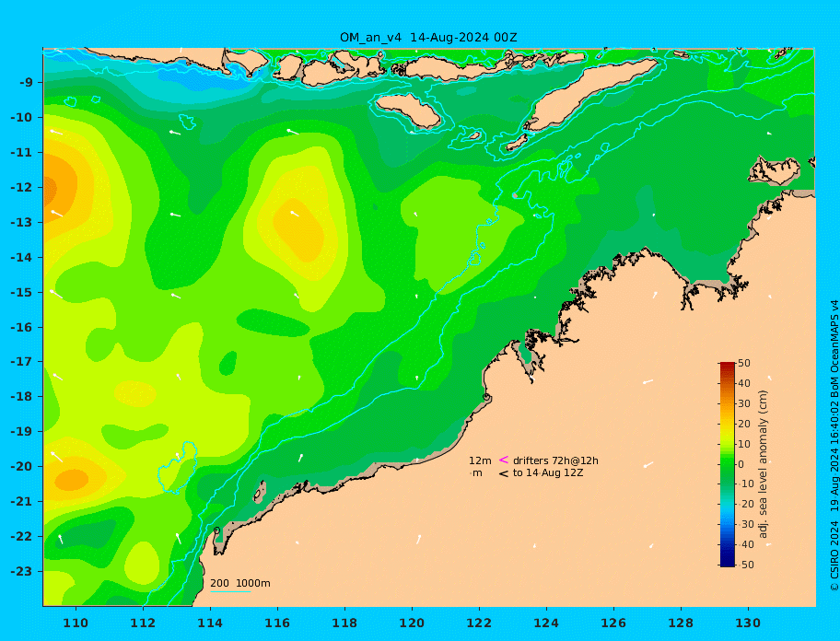
Task: Click longitude axis label '128'
Action: tap(681, 624)
